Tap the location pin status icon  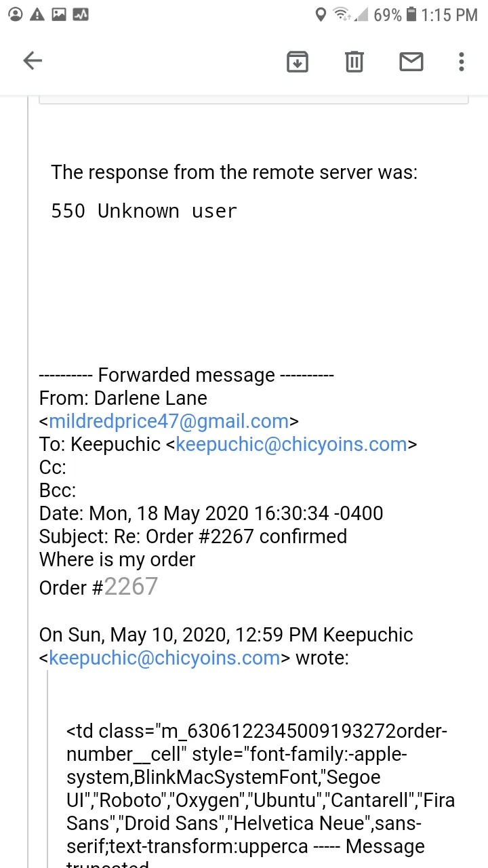(x=321, y=14)
